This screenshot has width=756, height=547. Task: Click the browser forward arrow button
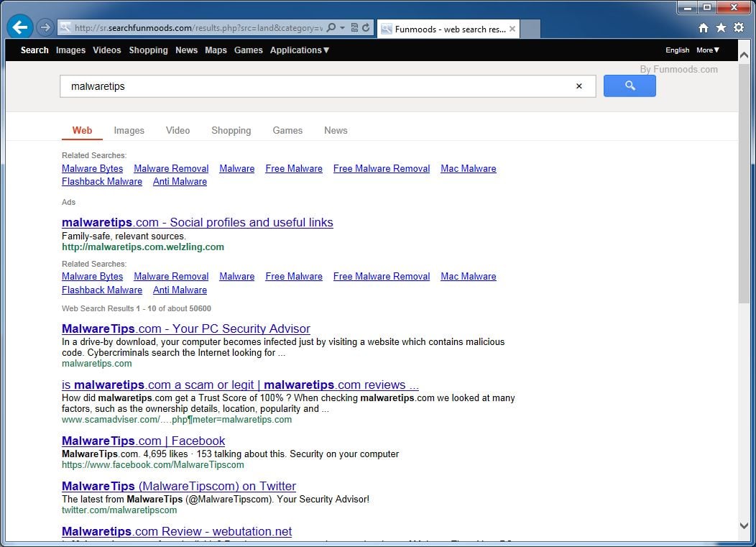[45, 27]
